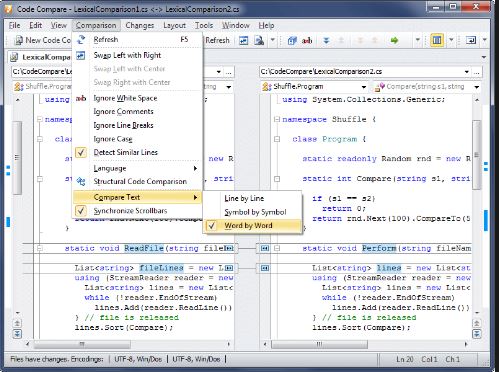Select Word by Word comparison mode
Viewport: 499px width, 372px height.
pyautogui.click(x=253, y=226)
